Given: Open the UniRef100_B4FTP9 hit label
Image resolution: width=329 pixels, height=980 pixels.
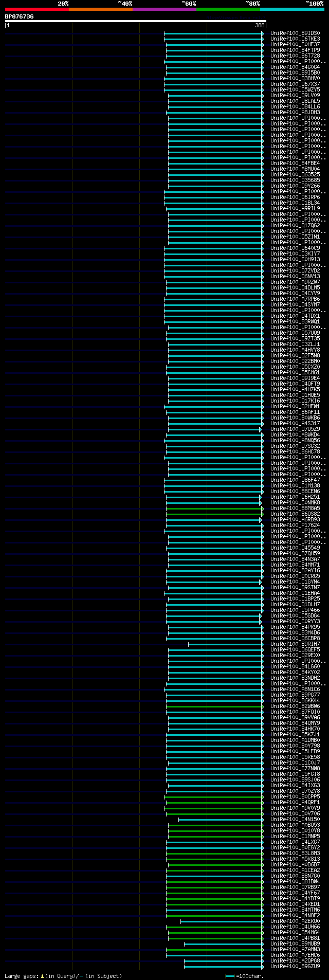Looking at the screenshot, I should [295, 50].
